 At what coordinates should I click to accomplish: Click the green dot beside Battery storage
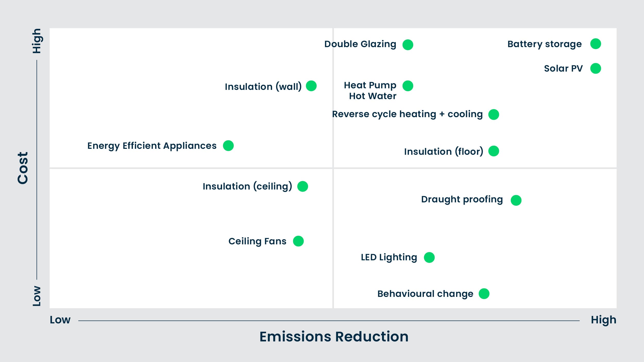coord(596,44)
